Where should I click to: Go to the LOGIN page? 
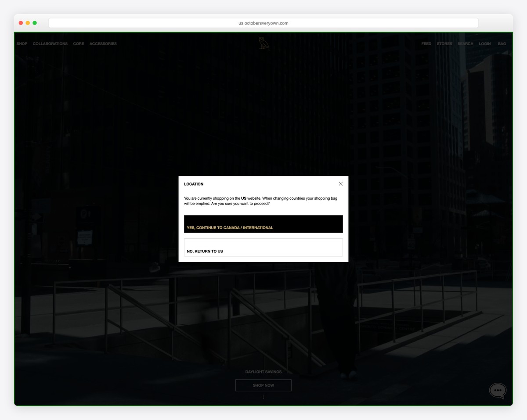tap(484, 43)
